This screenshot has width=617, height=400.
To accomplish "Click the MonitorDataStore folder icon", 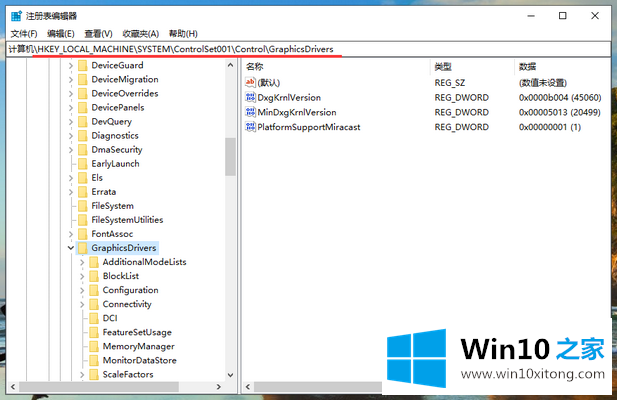I will click(93, 360).
